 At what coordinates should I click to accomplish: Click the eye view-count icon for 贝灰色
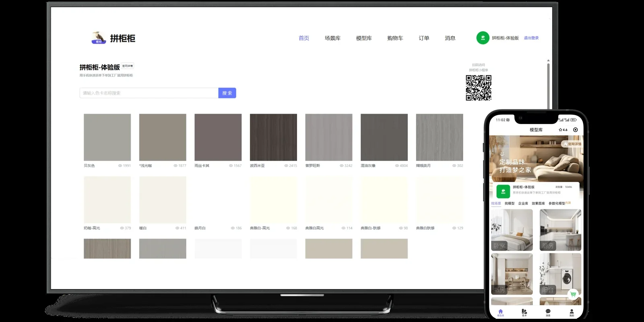120,165
